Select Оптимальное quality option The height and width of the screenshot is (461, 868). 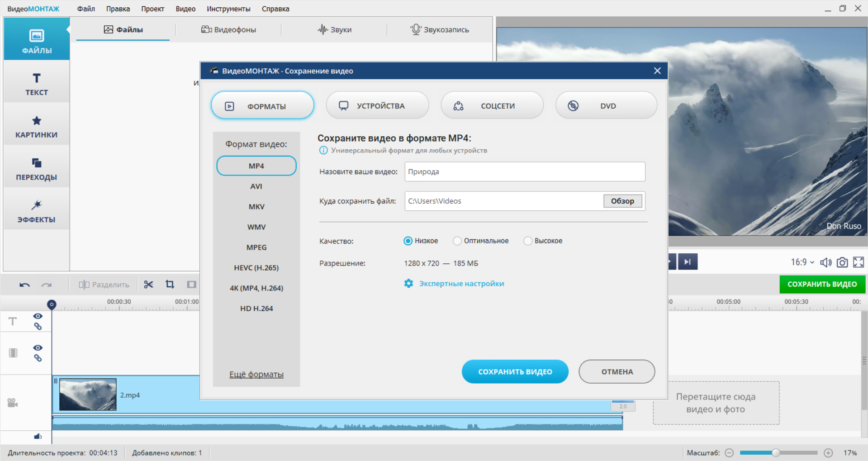point(481,241)
